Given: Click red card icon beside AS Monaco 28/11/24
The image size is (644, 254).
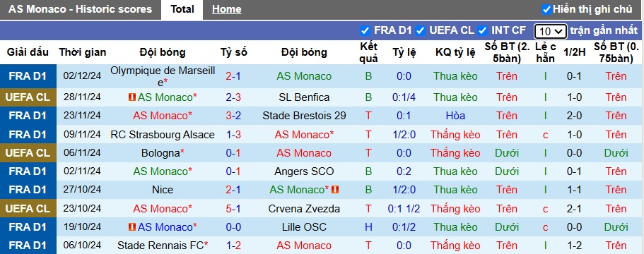Looking at the screenshot, I should [131, 97].
